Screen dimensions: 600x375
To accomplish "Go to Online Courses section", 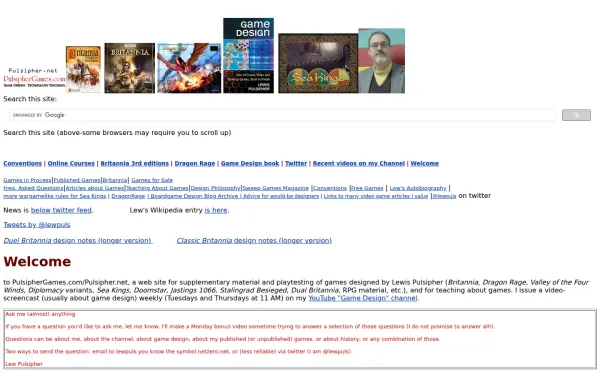I will tap(71, 163).
